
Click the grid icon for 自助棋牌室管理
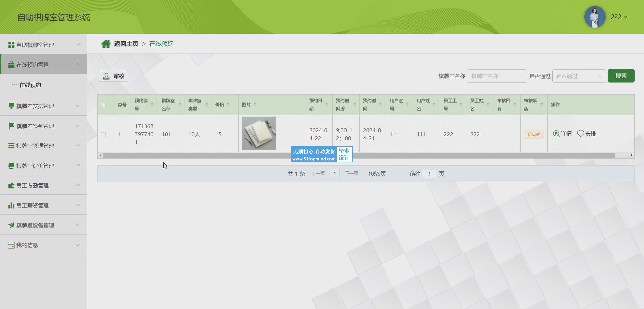11,45
